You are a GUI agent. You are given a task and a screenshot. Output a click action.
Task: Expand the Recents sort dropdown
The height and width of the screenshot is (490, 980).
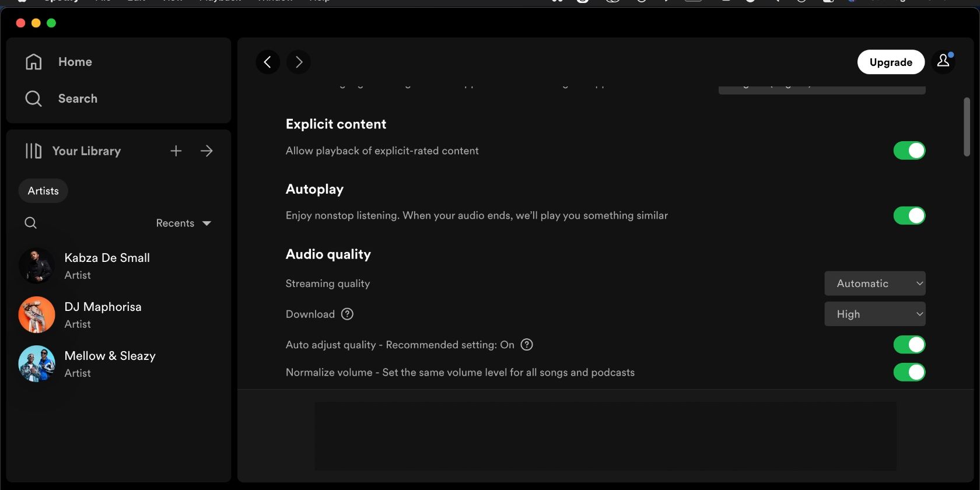(x=183, y=223)
